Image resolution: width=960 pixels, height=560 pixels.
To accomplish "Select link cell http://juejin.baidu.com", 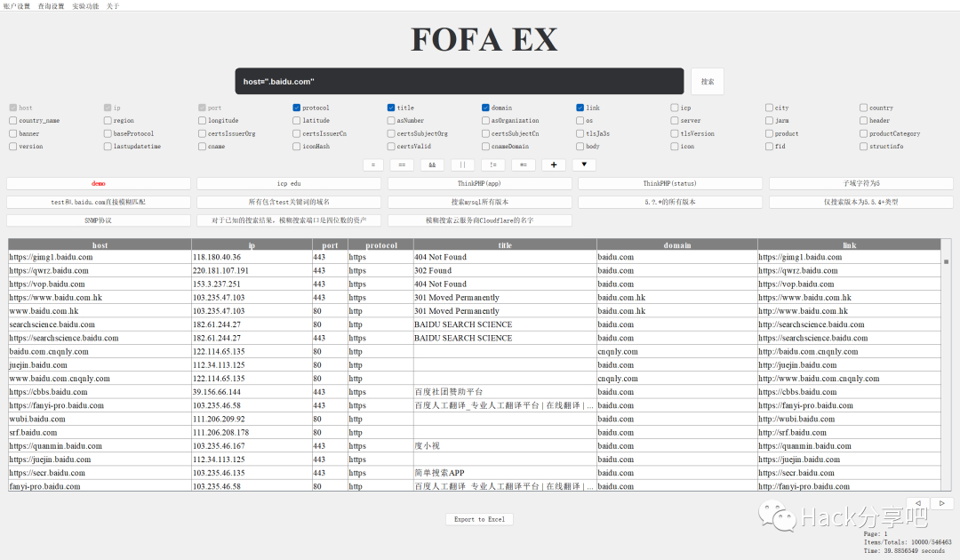I will pos(849,364).
